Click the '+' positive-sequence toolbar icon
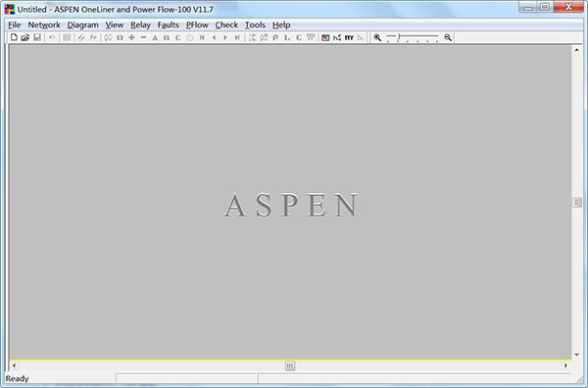 click(x=131, y=37)
